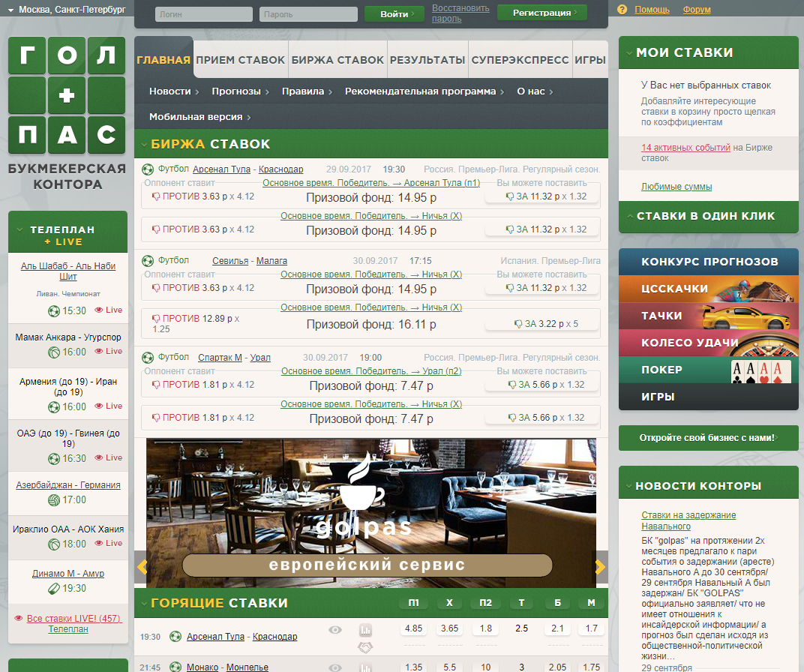Pick odds 4.85 for Арсенал Тула П1
The image size is (804, 672).
tap(413, 628)
